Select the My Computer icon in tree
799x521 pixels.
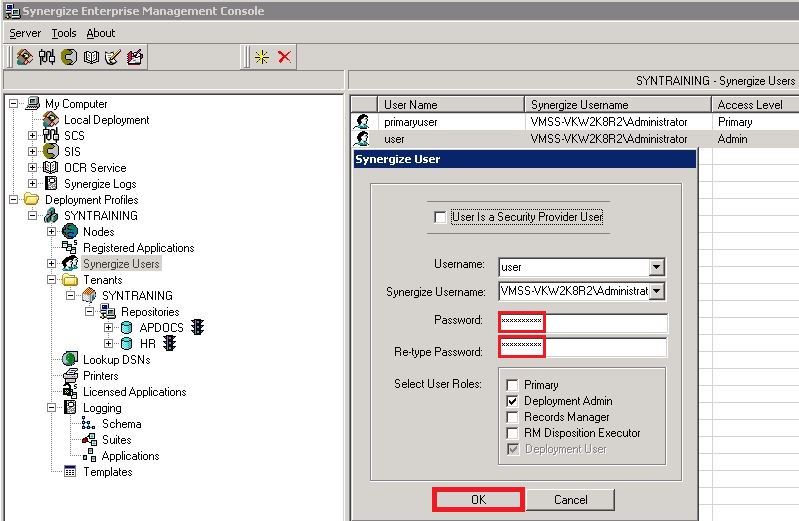[x=33, y=103]
